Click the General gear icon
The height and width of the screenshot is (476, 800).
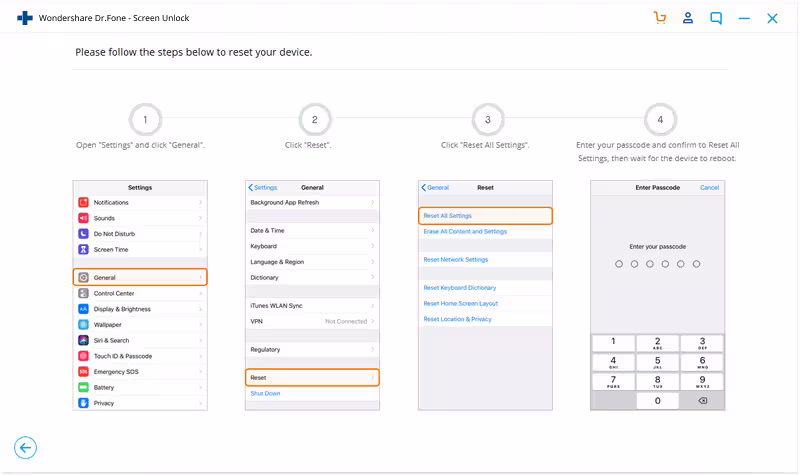(x=83, y=278)
